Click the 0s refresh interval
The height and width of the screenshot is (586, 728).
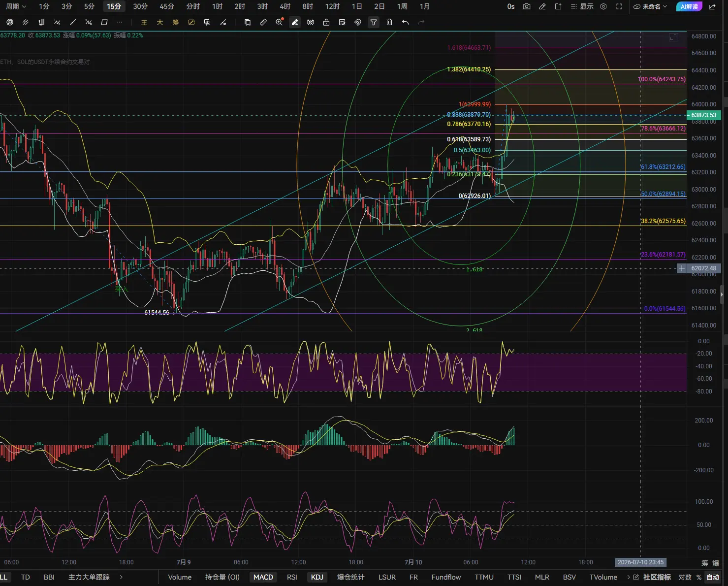(511, 6)
